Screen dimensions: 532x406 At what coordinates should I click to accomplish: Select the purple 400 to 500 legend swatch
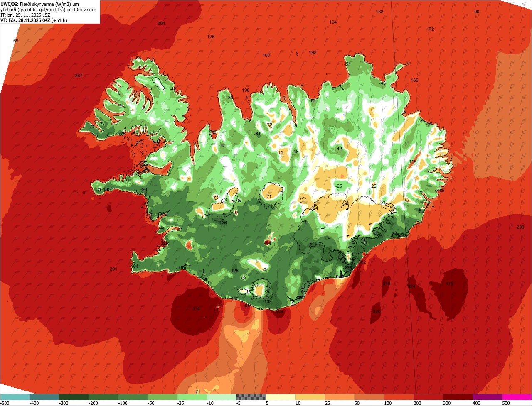tap(487, 397)
